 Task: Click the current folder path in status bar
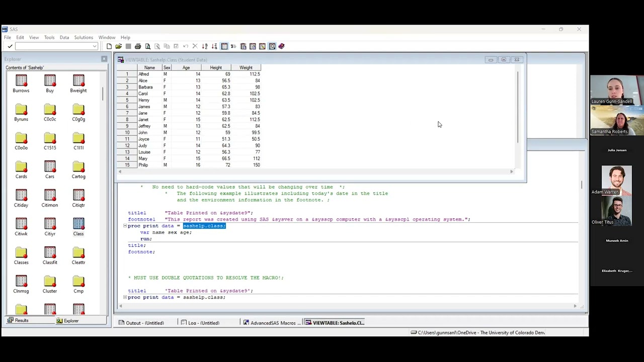coord(478,332)
